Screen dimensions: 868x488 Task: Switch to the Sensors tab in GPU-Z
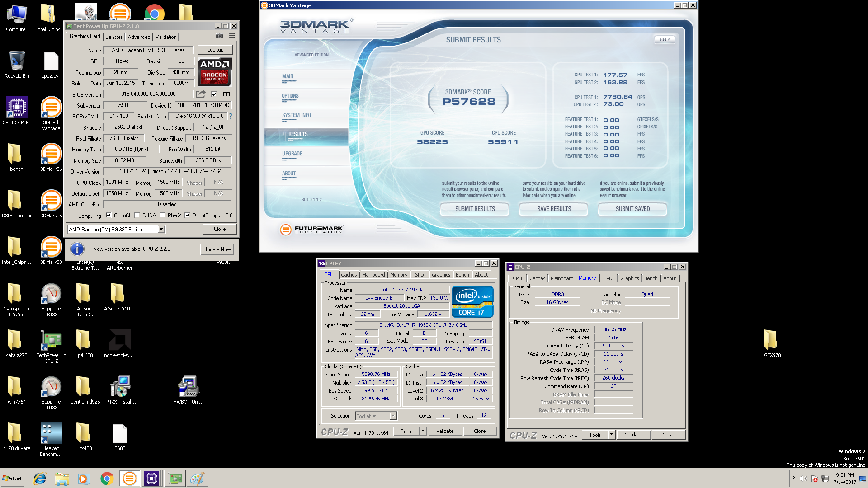[114, 37]
